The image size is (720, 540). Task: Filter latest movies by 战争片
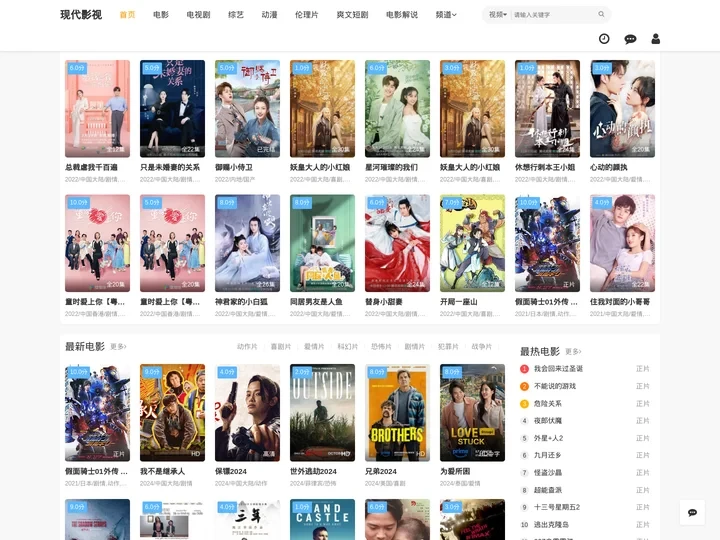(482, 347)
